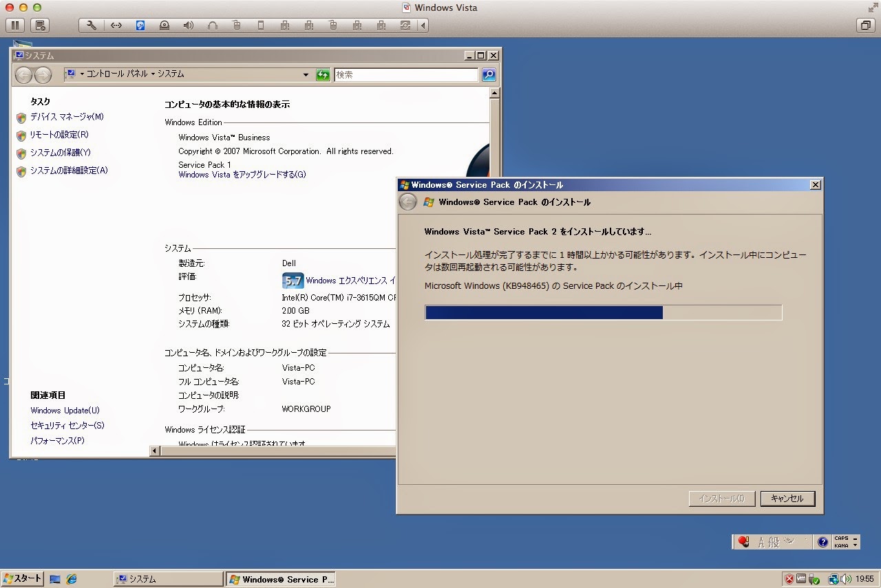Launch Internet Explorer from quick launch

72,580
